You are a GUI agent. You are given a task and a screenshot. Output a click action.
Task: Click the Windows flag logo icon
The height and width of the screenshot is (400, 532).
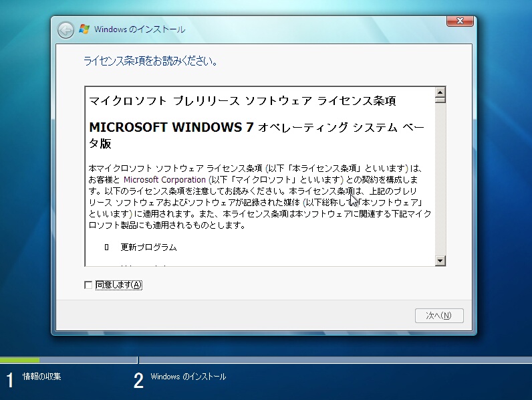84,29
